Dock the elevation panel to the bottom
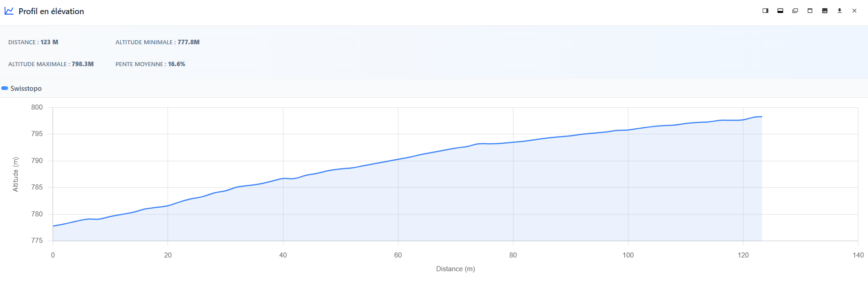Image resolution: width=868 pixels, height=294 pixels. pos(780,11)
